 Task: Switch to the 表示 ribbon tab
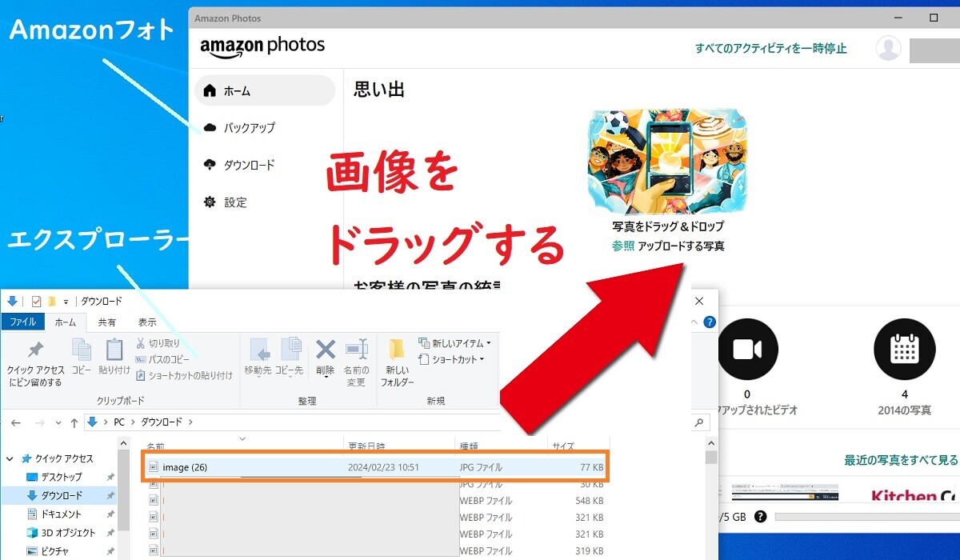tap(147, 322)
